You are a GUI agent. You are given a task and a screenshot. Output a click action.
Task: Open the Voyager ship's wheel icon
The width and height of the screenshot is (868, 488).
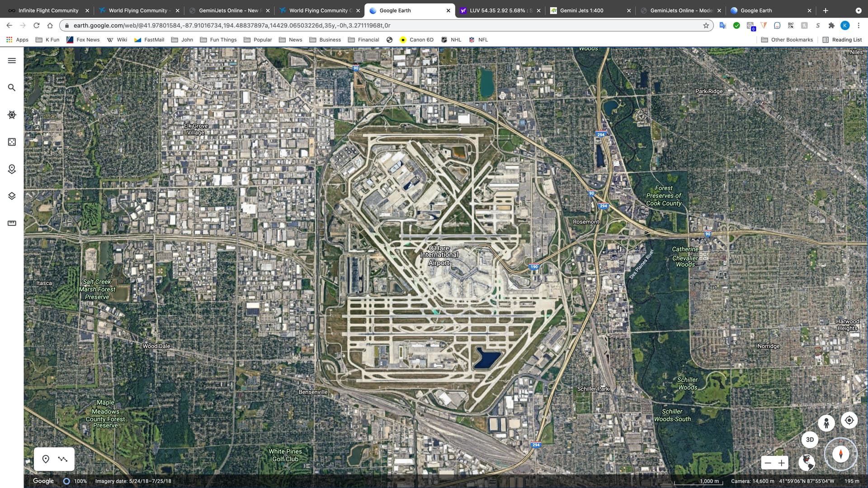tap(12, 115)
